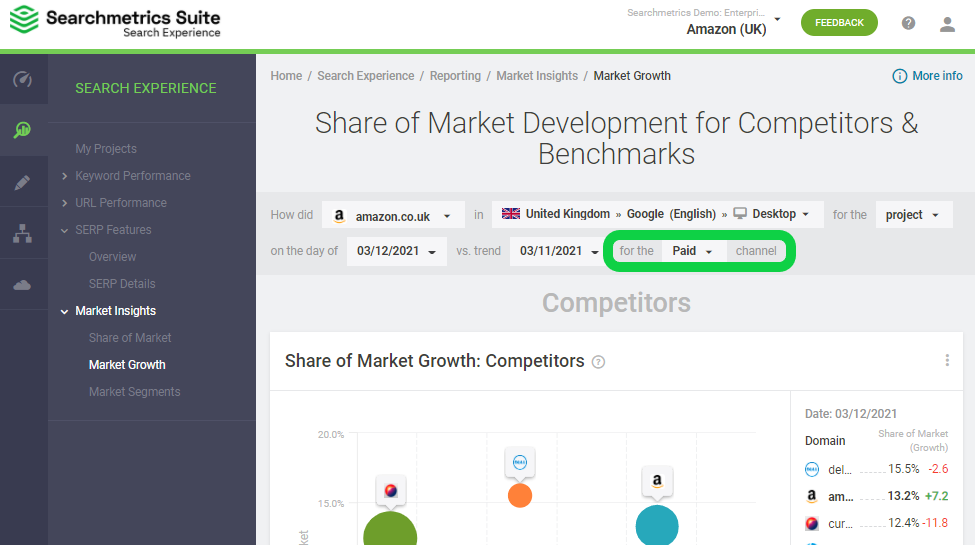Image resolution: width=975 pixels, height=545 pixels.
Task: Click the green Currys bubble in chart
Action: [x=390, y=531]
